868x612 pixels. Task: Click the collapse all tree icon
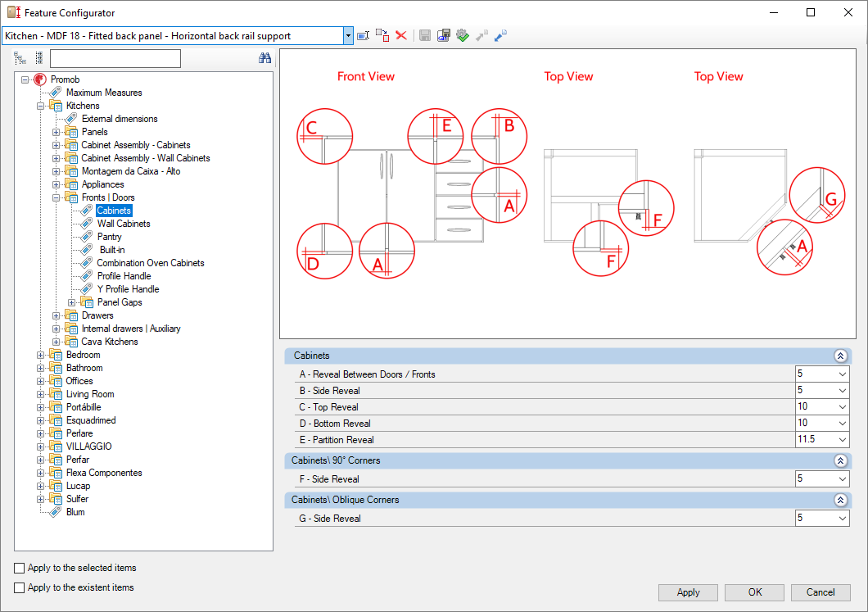pyautogui.click(x=38, y=58)
